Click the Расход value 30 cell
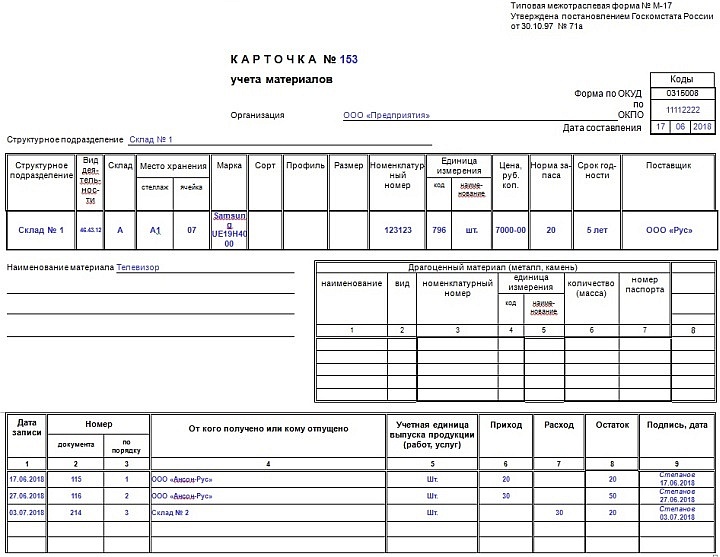The height and width of the screenshot is (557, 720). pos(559,512)
